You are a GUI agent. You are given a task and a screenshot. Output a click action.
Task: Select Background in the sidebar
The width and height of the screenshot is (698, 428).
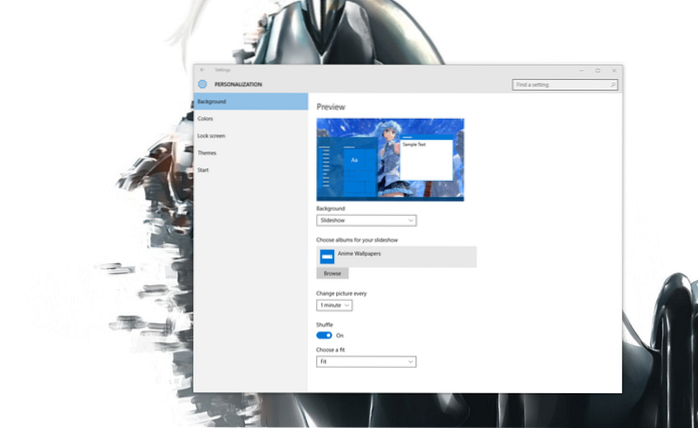[x=250, y=101]
